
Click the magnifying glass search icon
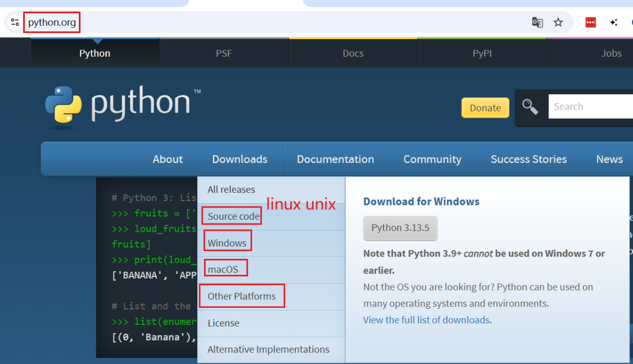(530, 107)
